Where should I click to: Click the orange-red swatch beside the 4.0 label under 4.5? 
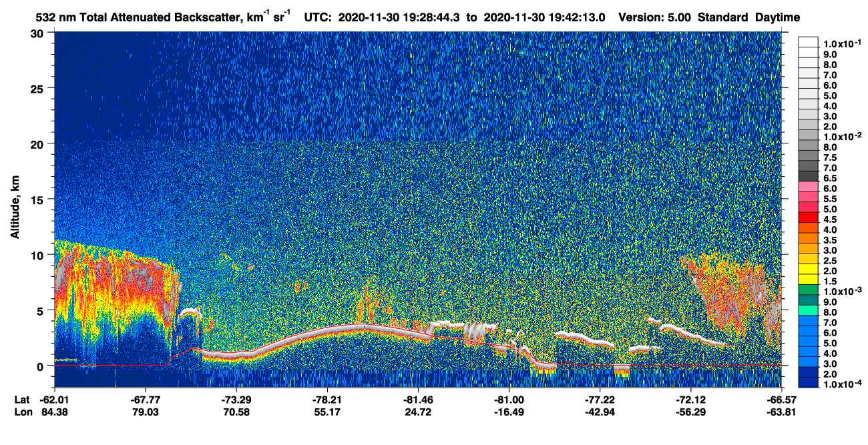coord(808,228)
